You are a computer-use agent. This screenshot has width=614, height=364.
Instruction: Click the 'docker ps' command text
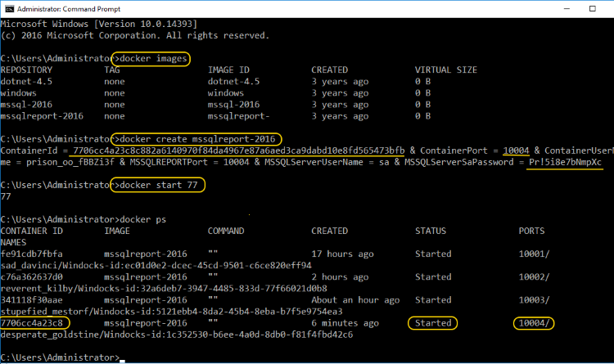pos(143,219)
